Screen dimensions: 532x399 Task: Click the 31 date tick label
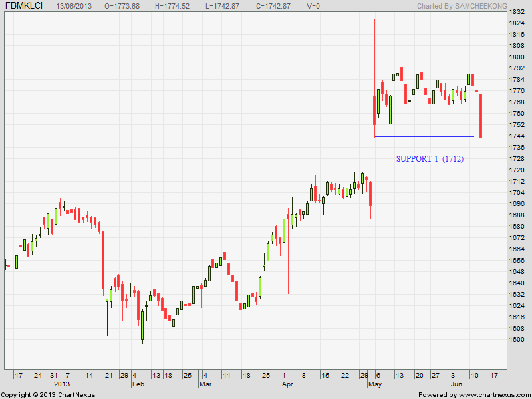click(54, 376)
